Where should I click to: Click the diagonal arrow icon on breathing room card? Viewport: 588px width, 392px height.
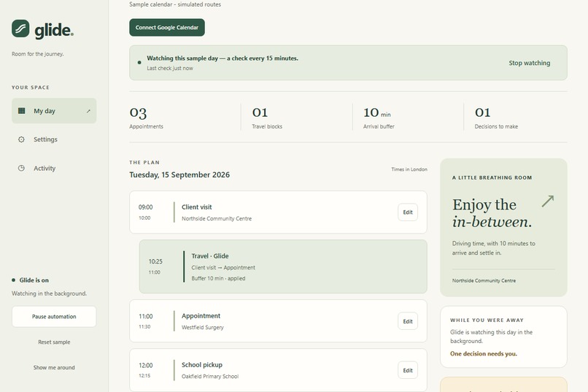coord(547,201)
